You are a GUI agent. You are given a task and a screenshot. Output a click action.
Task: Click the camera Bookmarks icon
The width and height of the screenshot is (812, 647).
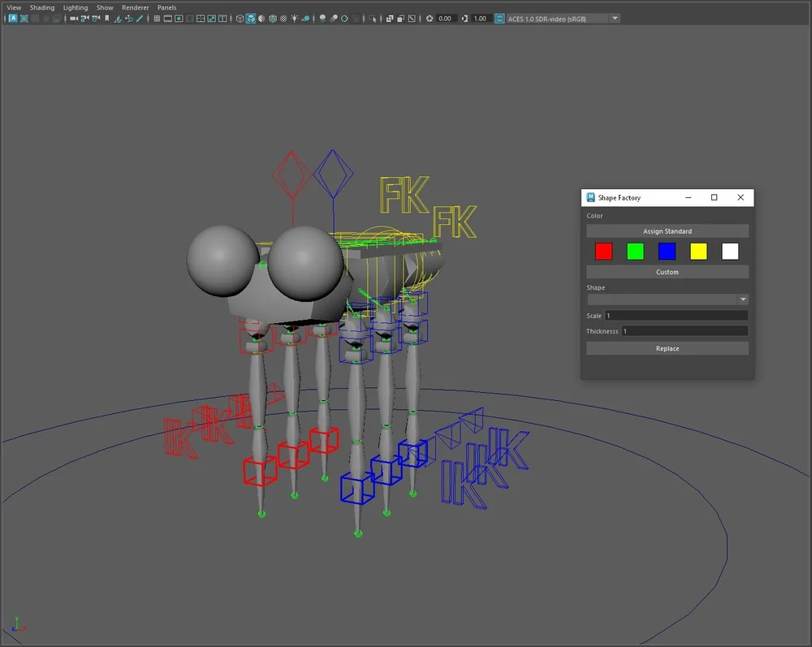[106, 19]
